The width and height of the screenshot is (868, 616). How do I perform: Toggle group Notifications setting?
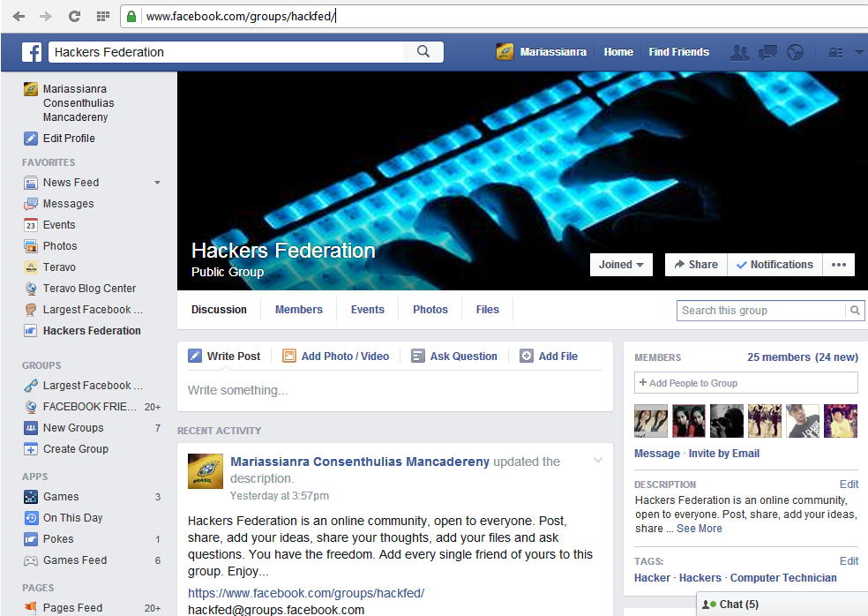774,264
